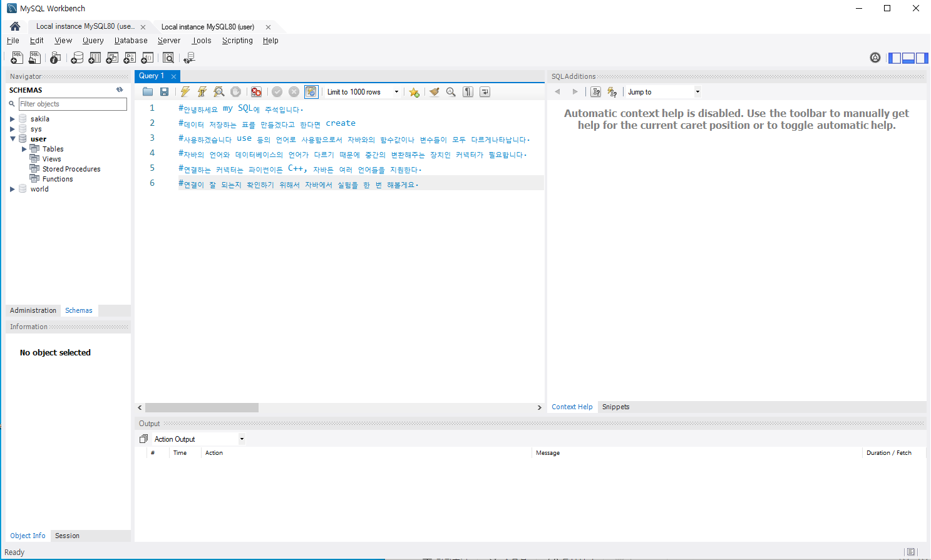Open the output window icon in the status bar

pos(911,552)
